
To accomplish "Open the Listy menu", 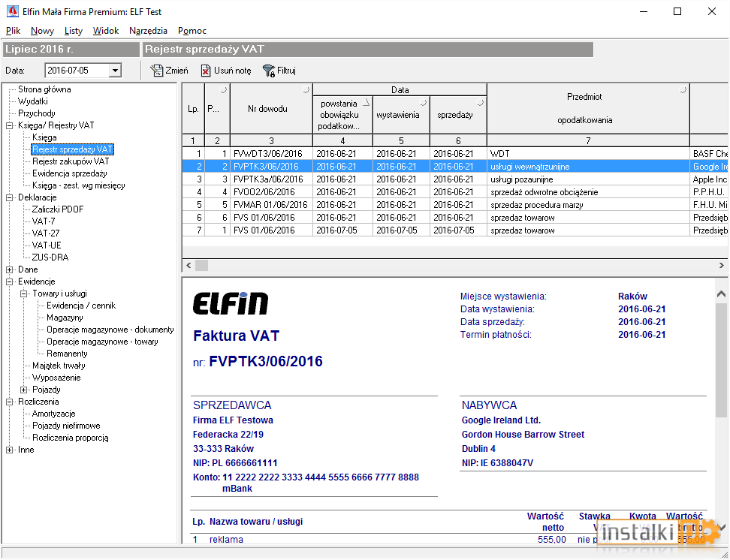I will tap(73, 31).
